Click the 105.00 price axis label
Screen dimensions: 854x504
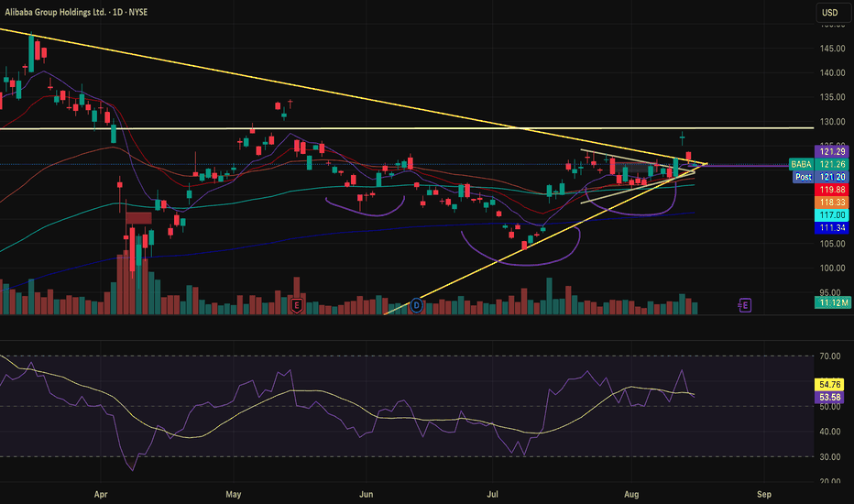click(x=832, y=244)
